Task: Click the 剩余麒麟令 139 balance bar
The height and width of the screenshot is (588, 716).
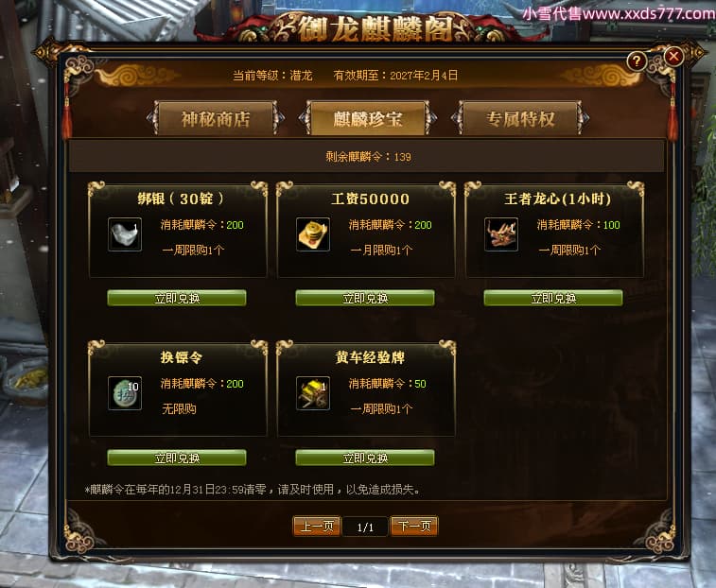Action: pyautogui.click(x=367, y=157)
